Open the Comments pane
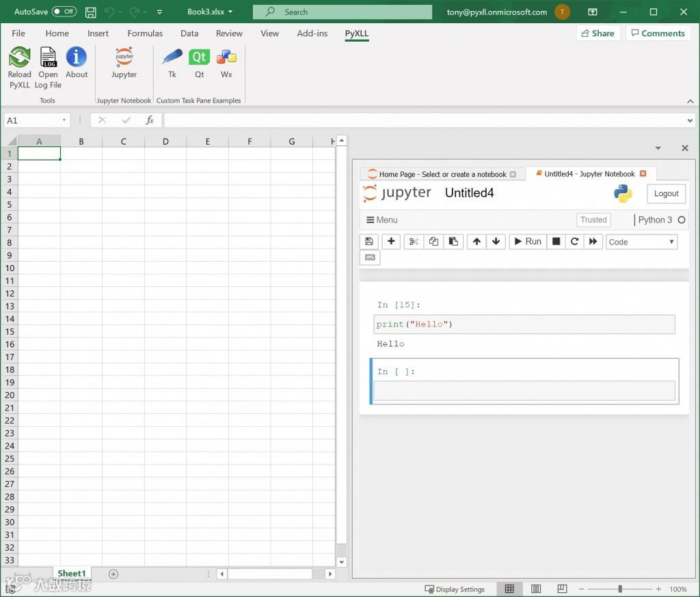 658,33
